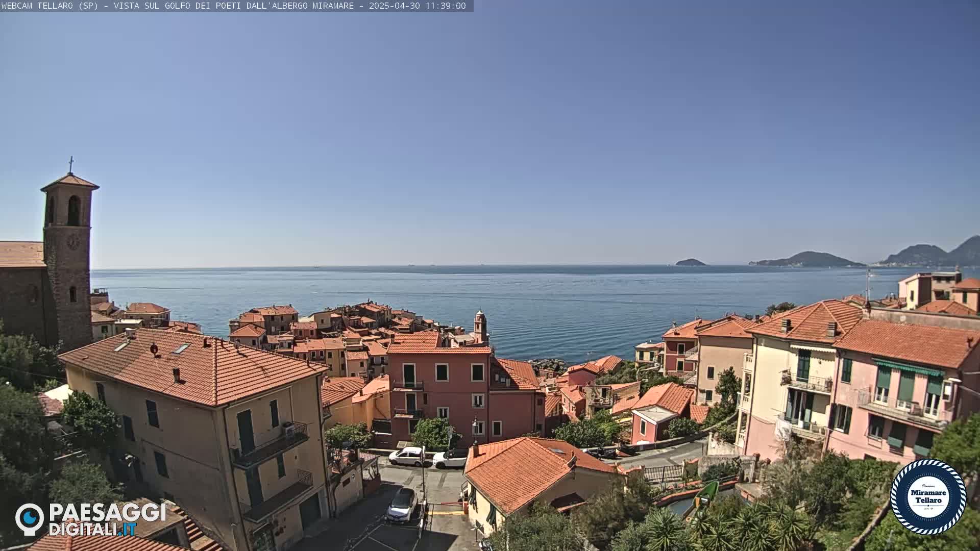980x551 pixels.
Task: Click the white metal gate near the road
Action: coord(663,473)
